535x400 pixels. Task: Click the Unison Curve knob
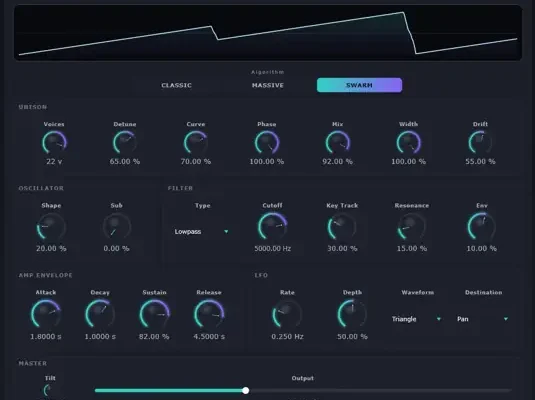click(196, 143)
